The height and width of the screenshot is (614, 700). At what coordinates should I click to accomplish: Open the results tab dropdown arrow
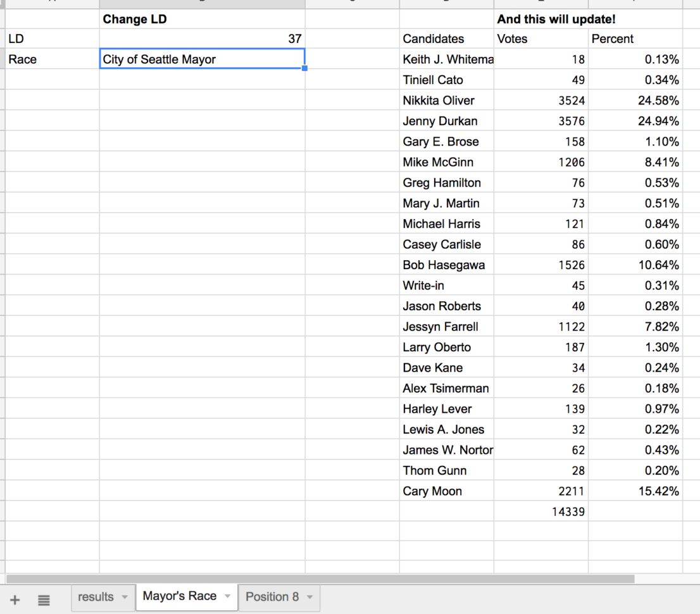pyautogui.click(x=124, y=598)
